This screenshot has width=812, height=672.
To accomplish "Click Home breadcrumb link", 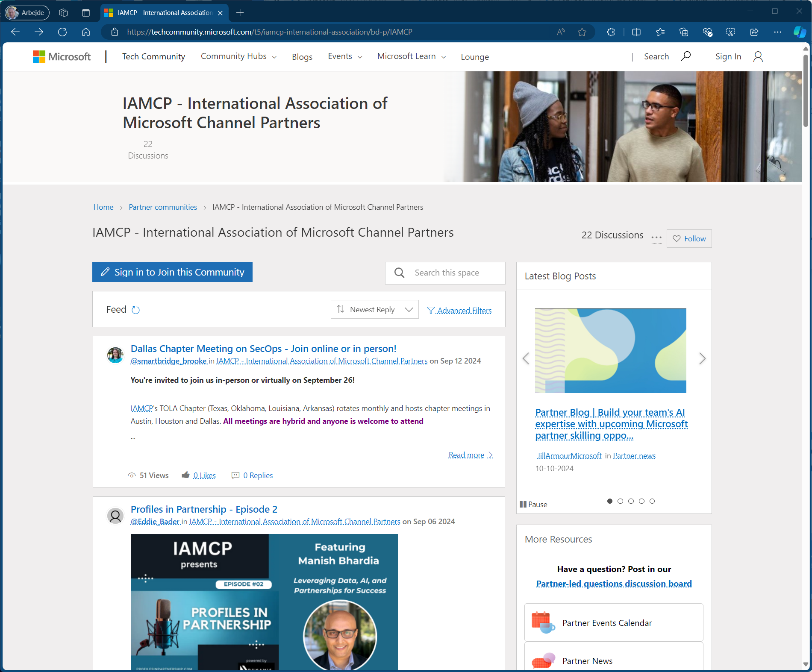I will (103, 207).
